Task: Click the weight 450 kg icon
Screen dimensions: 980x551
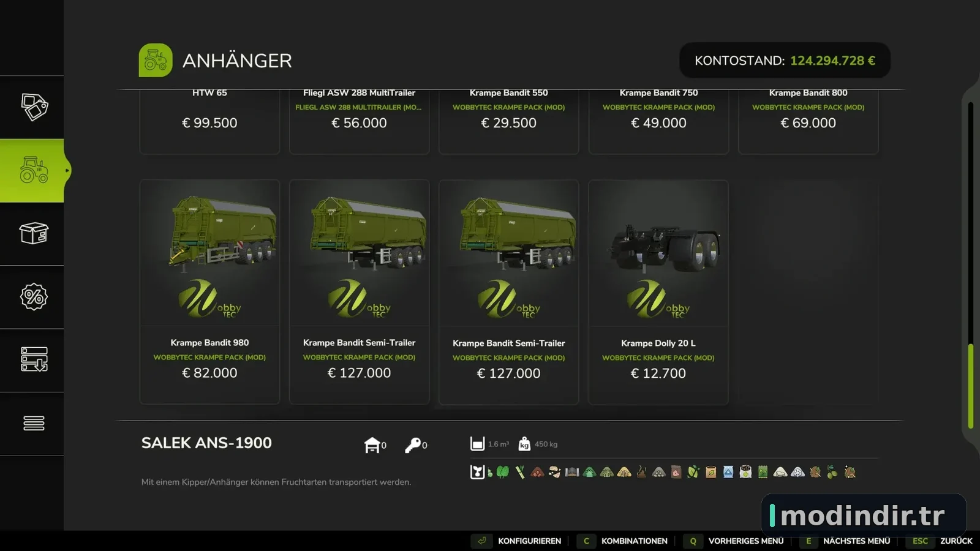Action: pyautogui.click(x=524, y=444)
